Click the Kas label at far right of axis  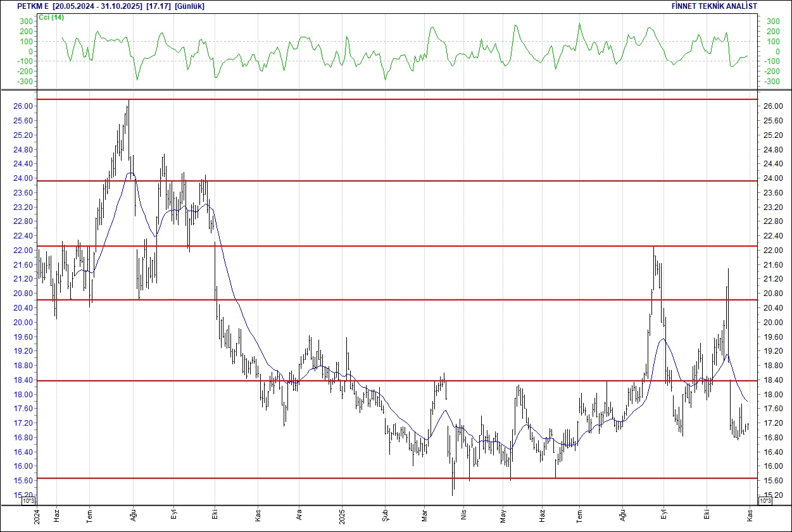point(750,516)
